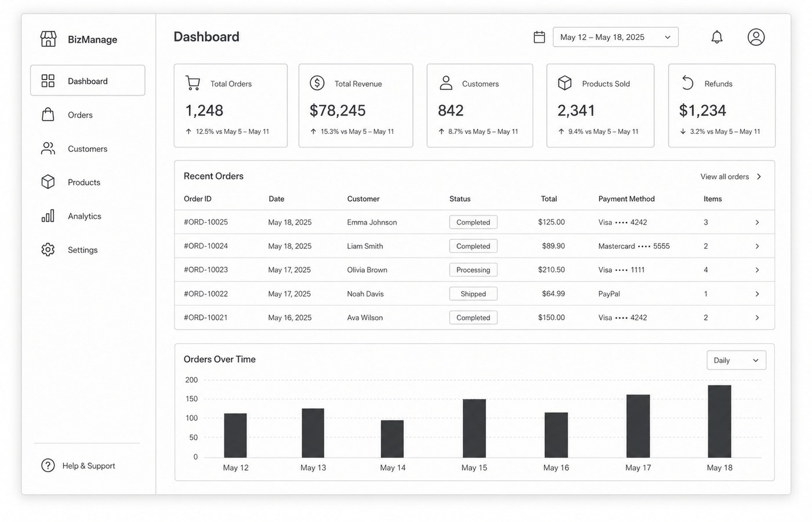Open Customers in the sidebar menu

[x=88, y=148]
